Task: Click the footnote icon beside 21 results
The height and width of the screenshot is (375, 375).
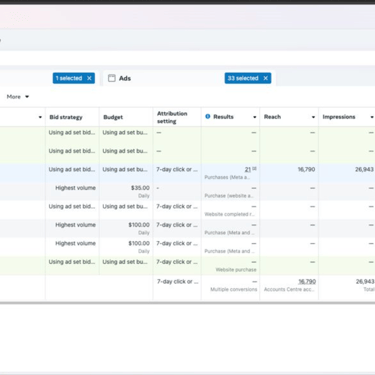Action: click(x=254, y=169)
